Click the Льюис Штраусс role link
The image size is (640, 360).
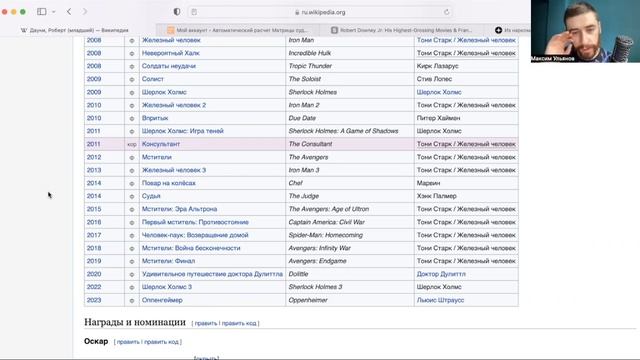pyautogui.click(x=440, y=300)
